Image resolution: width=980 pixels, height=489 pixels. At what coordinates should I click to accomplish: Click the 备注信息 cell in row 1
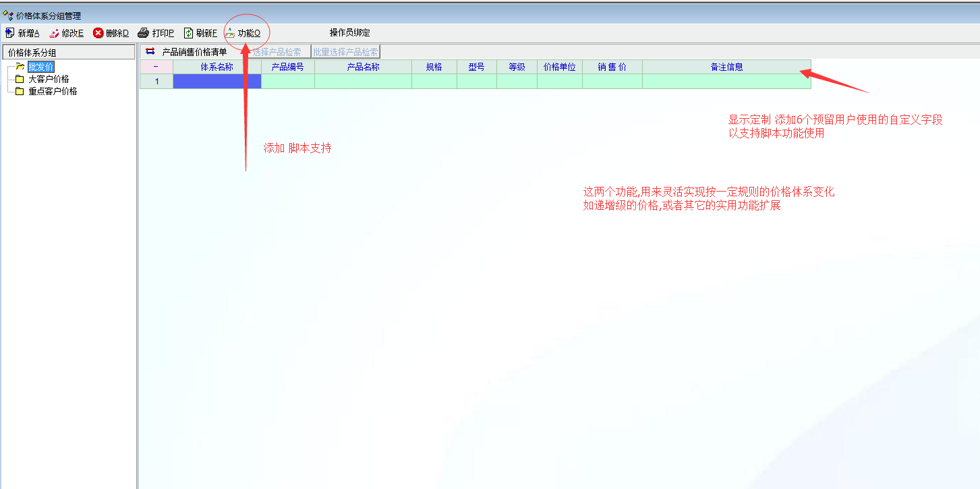tap(726, 82)
